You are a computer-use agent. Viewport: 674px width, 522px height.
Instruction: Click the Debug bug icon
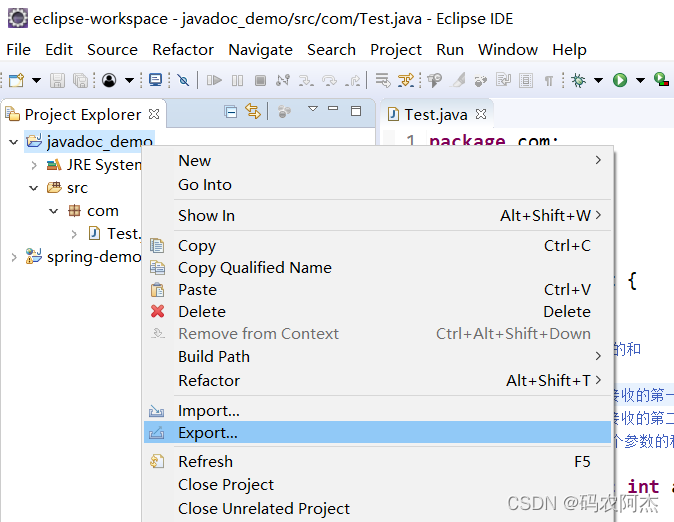coord(579,80)
